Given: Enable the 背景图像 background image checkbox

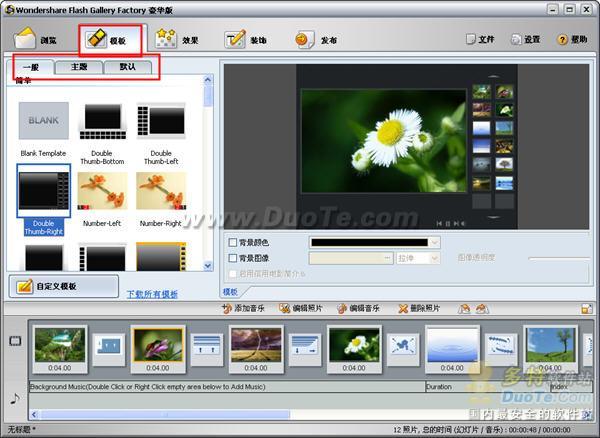Looking at the screenshot, I should (x=232, y=258).
